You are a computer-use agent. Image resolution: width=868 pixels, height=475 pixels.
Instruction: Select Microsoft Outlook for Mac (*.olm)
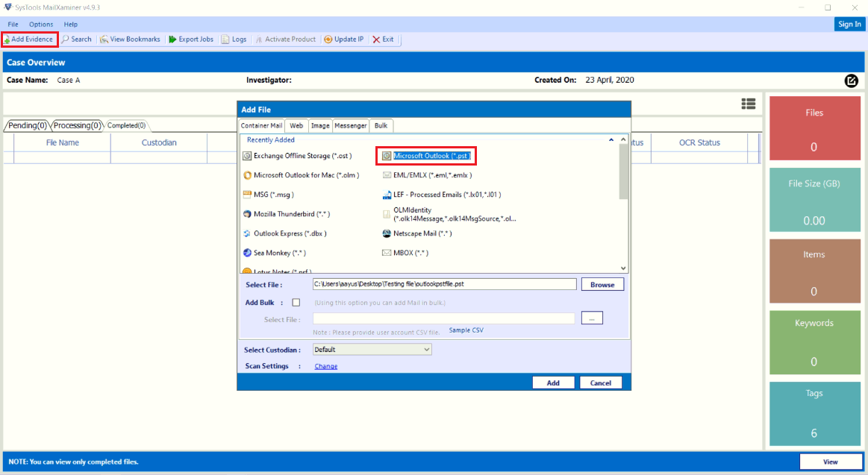(x=301, y=175)
